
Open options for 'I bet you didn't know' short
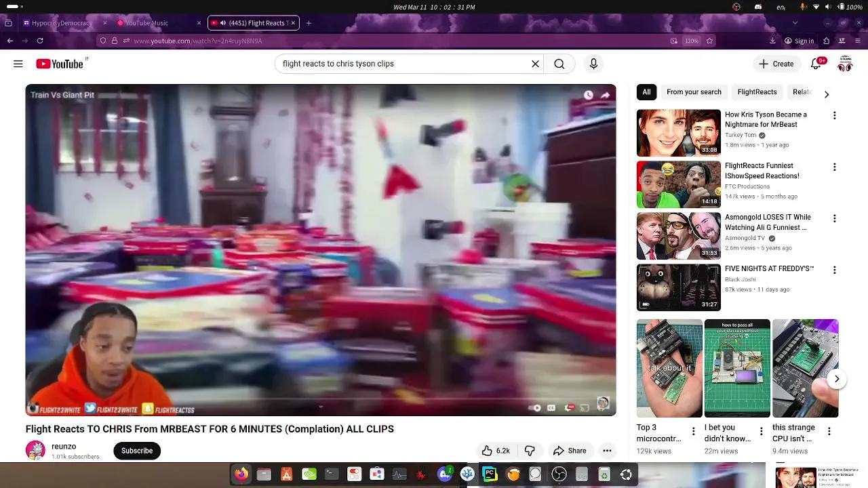761,431
